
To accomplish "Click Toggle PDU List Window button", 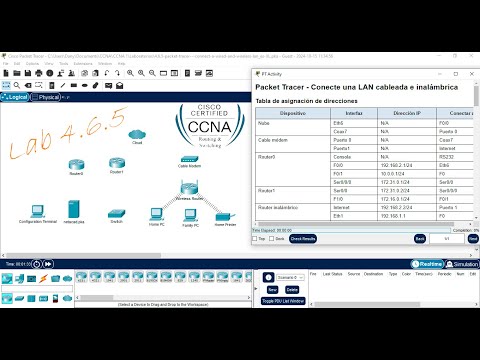I will (283, 301).
